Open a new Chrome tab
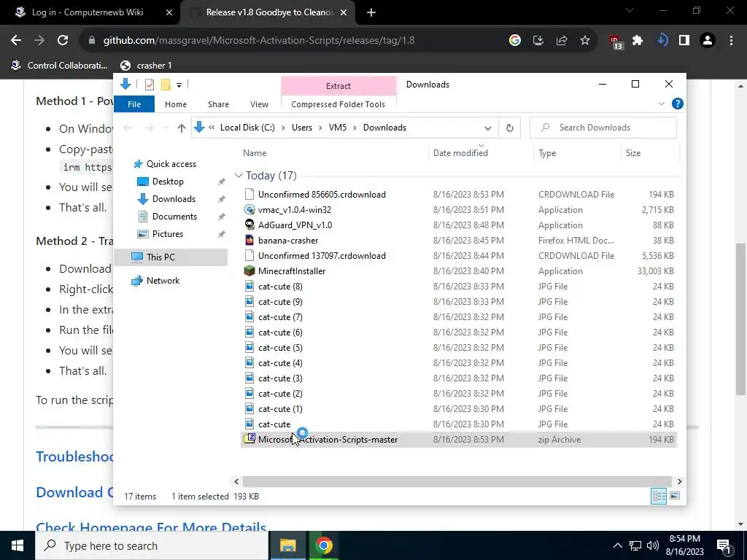Screen dimensions: 747x560 point(371,12)
